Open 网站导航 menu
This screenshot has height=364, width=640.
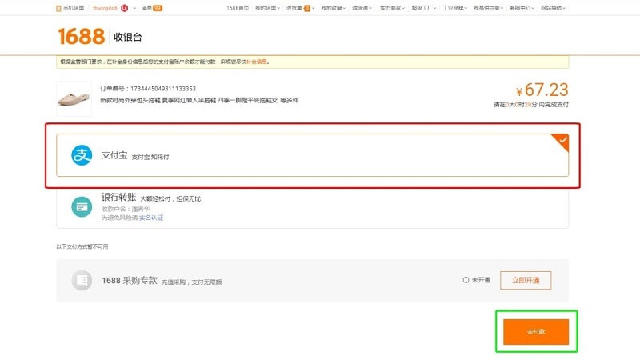(553, 8)
